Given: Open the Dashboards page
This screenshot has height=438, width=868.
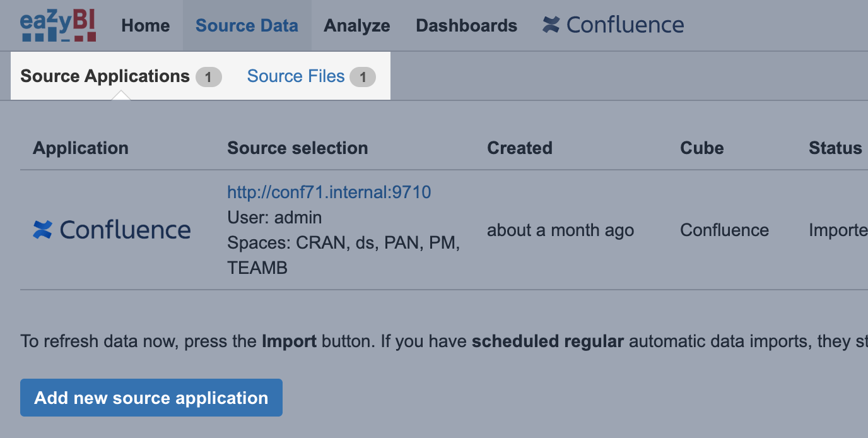Looking at the screenshot, I should [466, 26].
